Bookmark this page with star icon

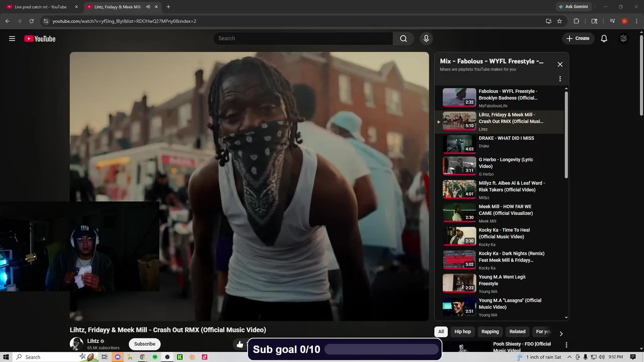[x=559, y=21]
